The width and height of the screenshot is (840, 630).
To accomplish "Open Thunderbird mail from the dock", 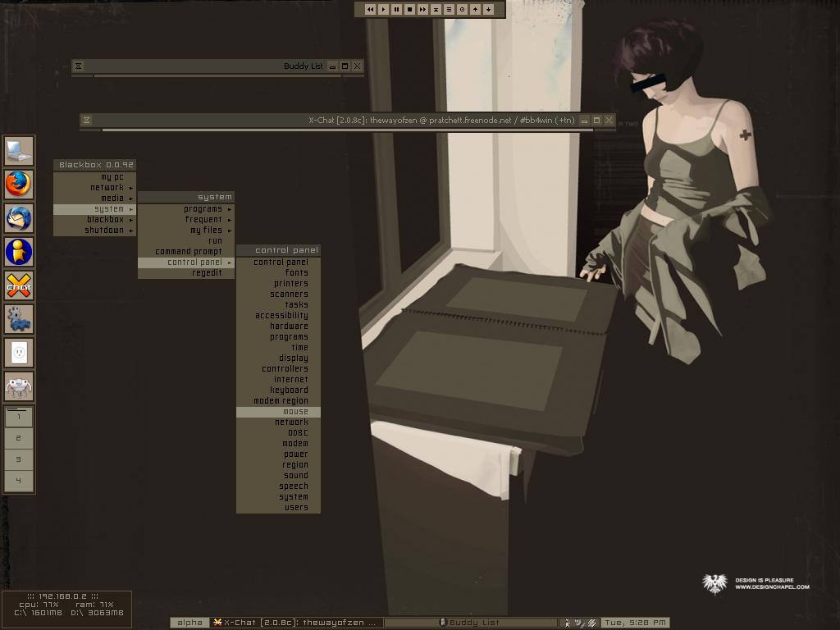I will click(x=19, y=218).
